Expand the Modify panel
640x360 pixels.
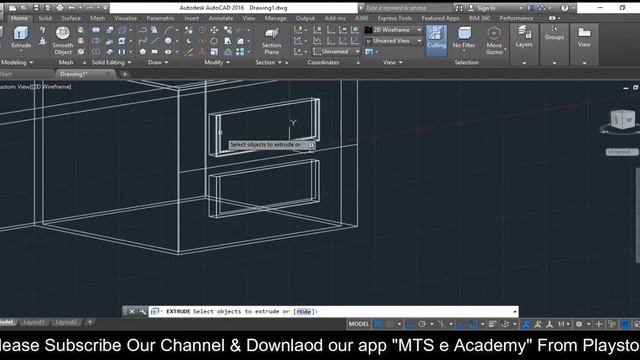tap(217, 62)
